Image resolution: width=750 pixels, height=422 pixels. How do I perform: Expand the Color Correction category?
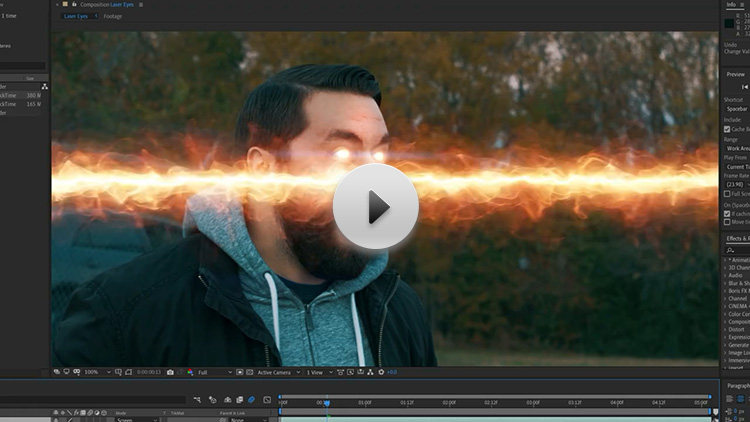tap(725, 314)
